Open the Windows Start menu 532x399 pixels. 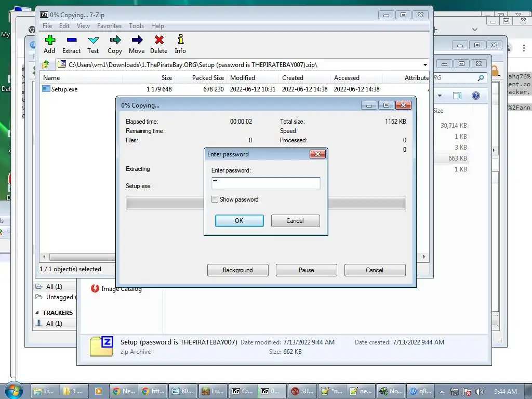pos(14,391)
